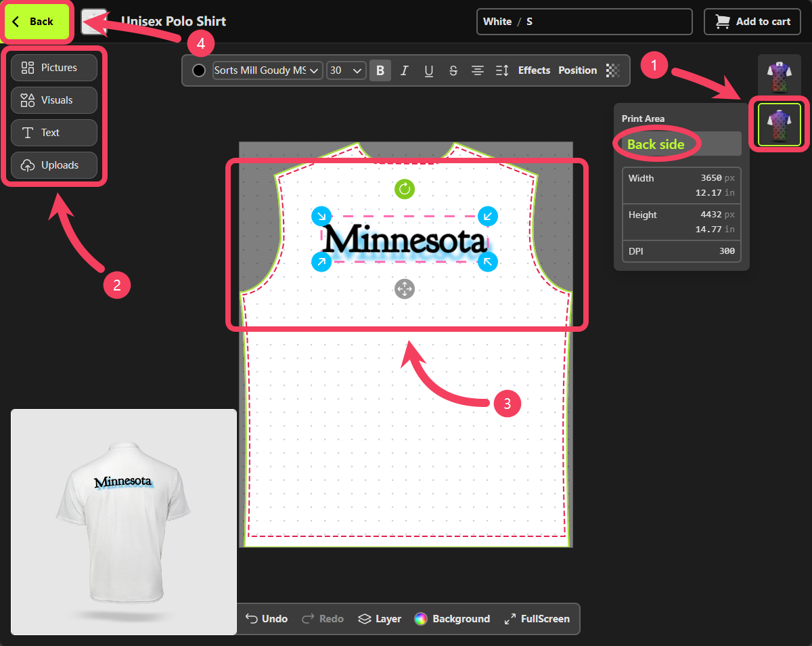The height and width of the screenshot is (646, 812).
Task: Click the green rotate handle above text
Action: 405,189
